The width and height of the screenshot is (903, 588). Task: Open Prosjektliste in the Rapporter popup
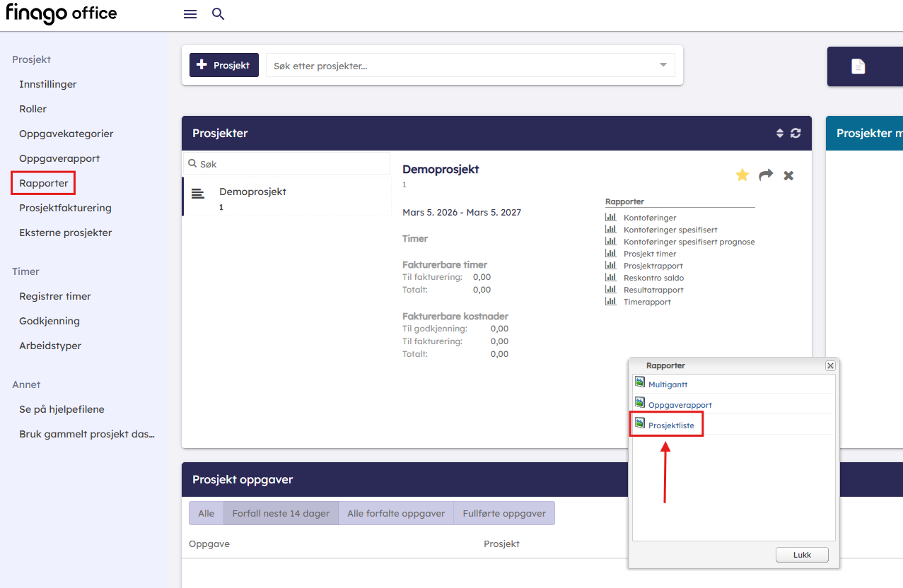[x=670, y=425]
